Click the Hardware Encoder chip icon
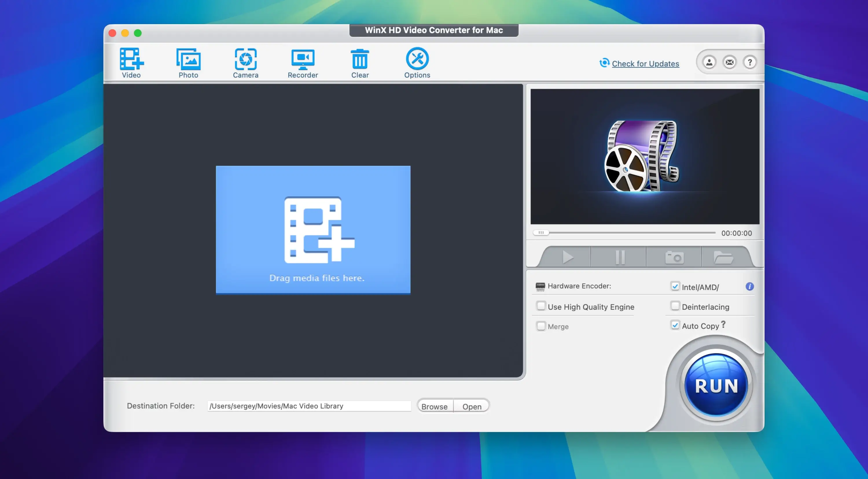The height and width of the screenshot is (479, 868). tap(540, 287)
